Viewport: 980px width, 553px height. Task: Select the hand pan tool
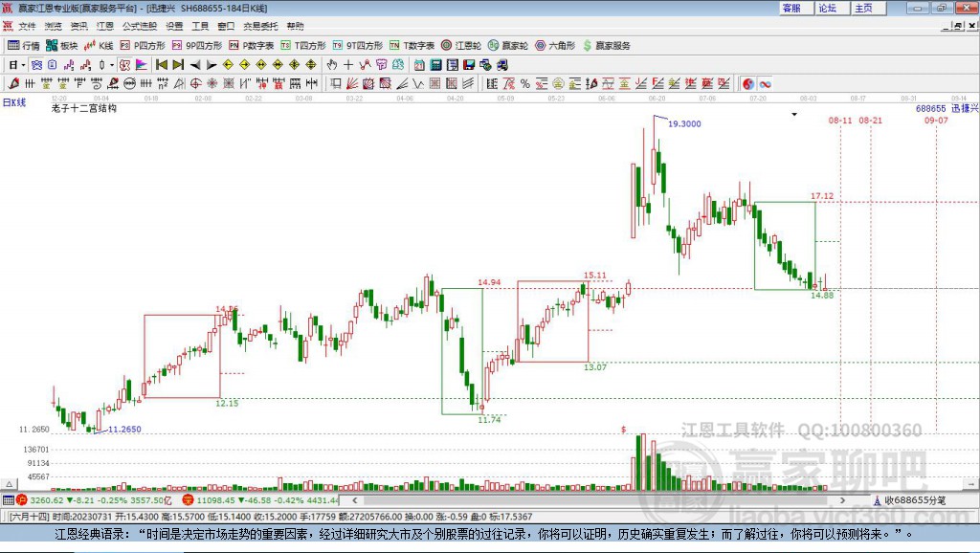click(x=332, y=65)
